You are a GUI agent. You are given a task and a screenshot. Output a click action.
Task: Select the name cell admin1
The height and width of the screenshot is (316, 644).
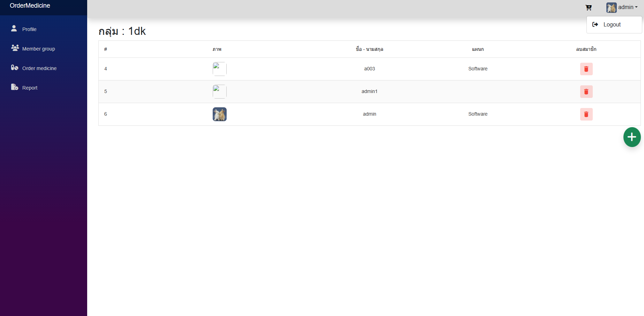coord(370,92)
